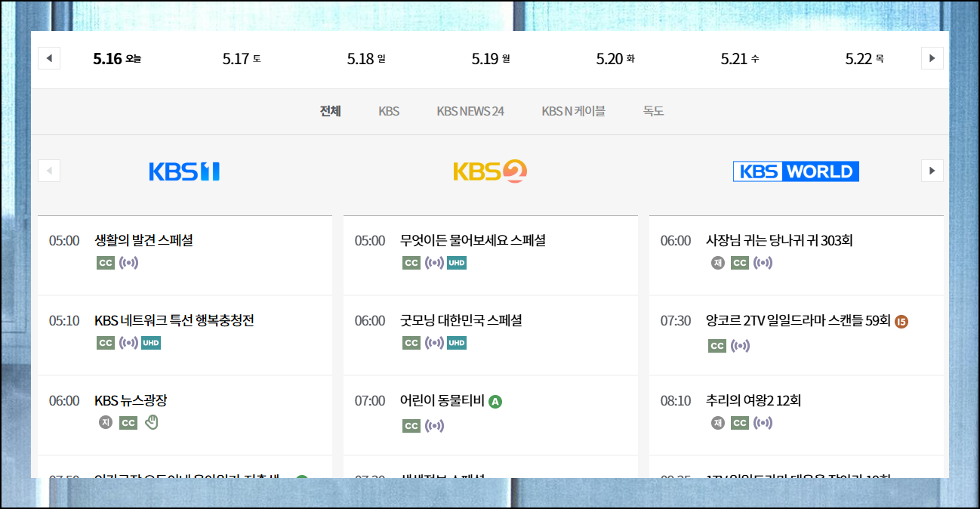980x509 pixels.
Task: Click CC icon for 생활의 발견 스페셜
Action: (x=106, y=263)
